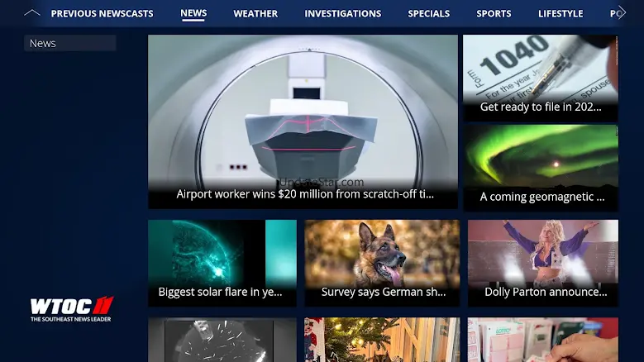644x362 pixels.
Task: Open the Get ready to file 1040 story
Action: pos(541,78)
